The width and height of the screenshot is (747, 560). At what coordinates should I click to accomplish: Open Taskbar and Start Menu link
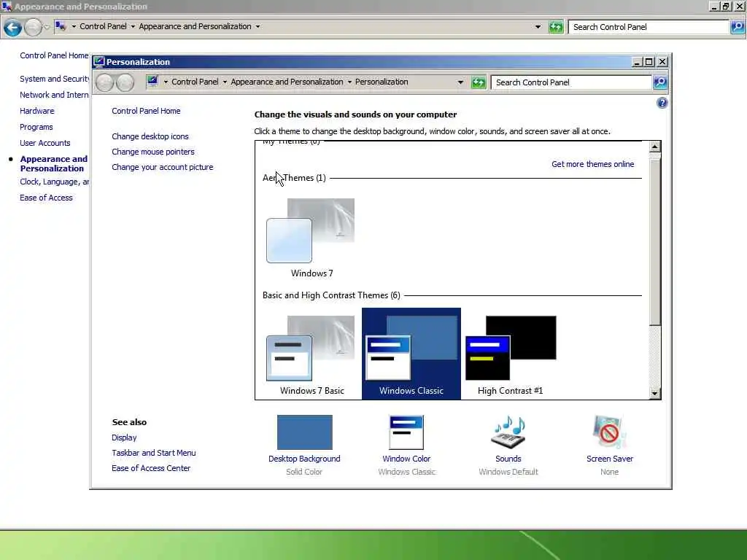[x=153, y=453]
